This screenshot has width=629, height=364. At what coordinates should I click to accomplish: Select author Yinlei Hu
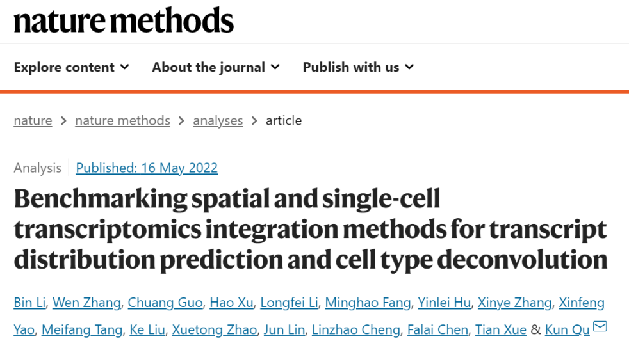coord(445,303)
